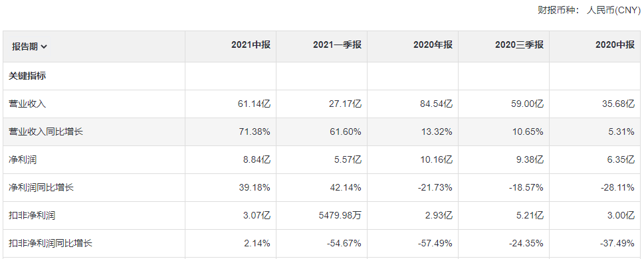Viewport: 644px width, 259px height.
Task: Expand the 报告期 dropdown chevron
Action: point(44,46)
